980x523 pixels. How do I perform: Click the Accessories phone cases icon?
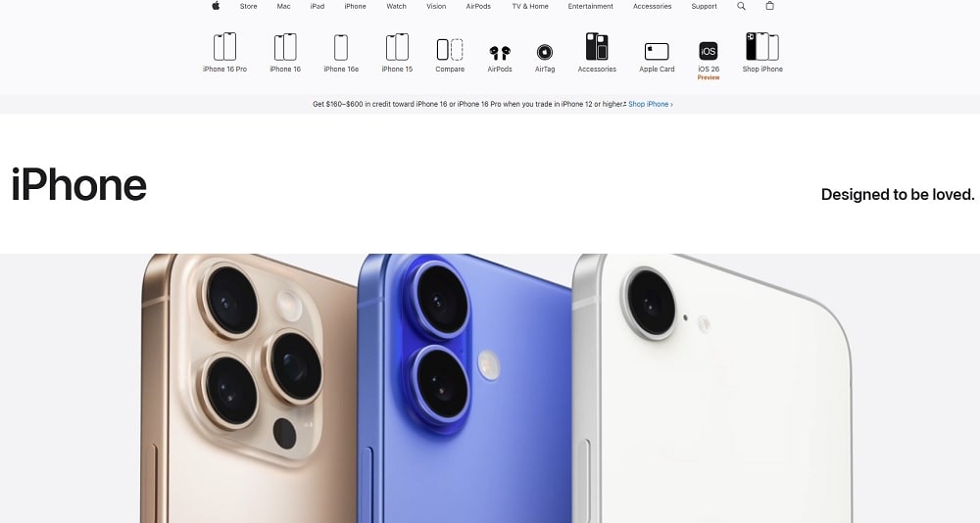(x=597, y=47)
